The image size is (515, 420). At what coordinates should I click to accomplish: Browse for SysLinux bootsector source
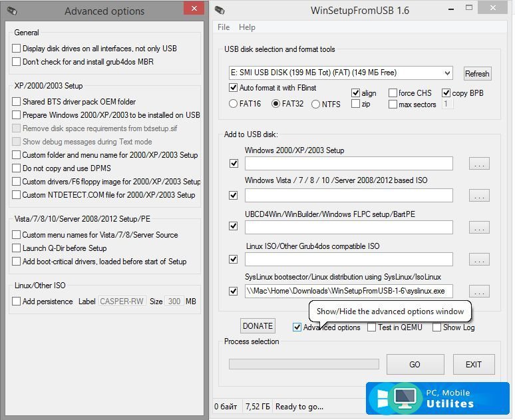[479, 291]
